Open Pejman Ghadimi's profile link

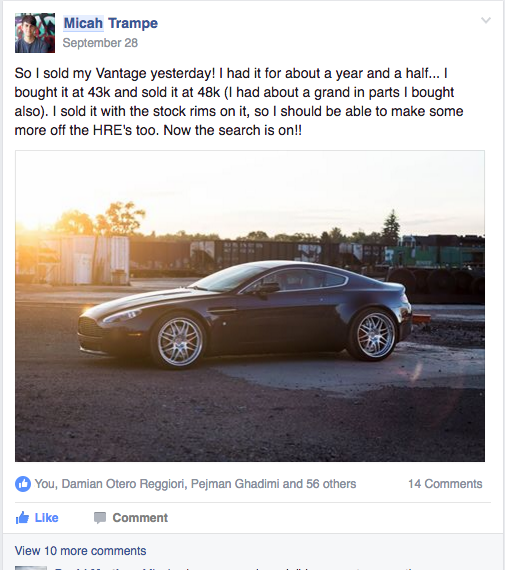(235, 484)
